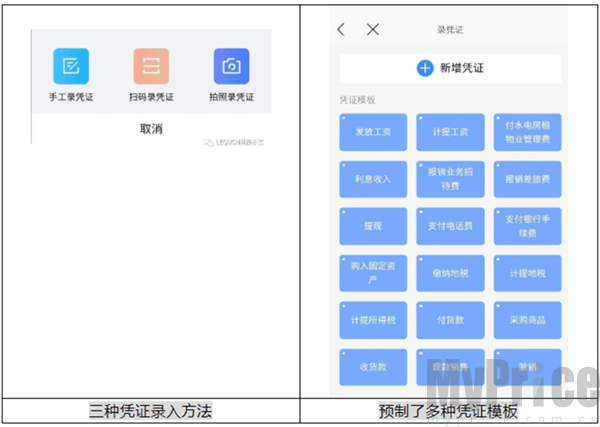Tap the blue plus icon for 新增凭证

click(x=425, y=68)
